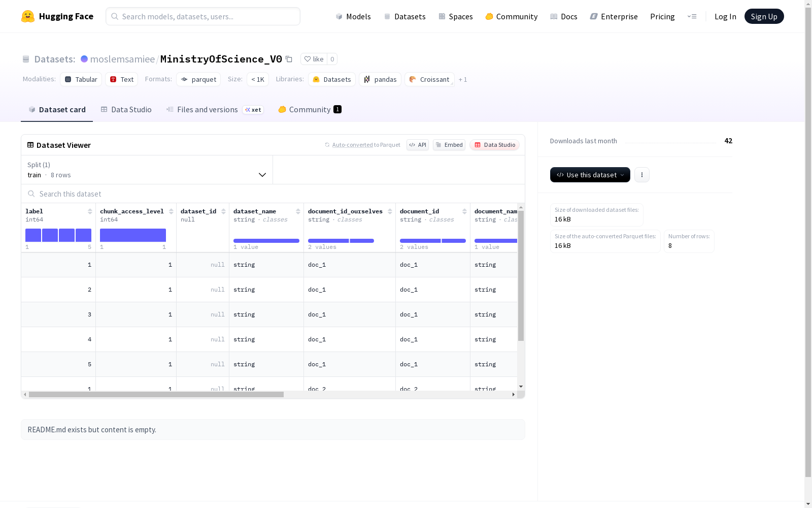The height and width of the screenshot is (508, 812).
Task: Click the table horizontal scrollbar thumb
Action: [x=156, y=394]
